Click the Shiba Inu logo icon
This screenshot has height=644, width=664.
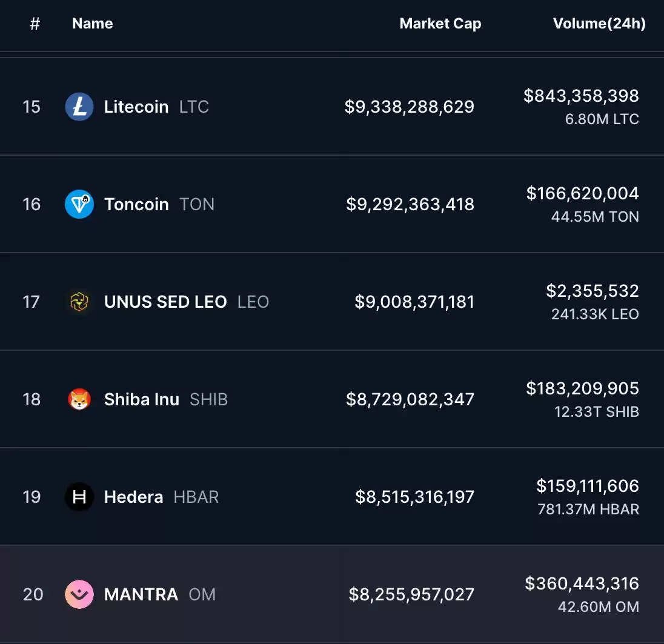coord(79,399)
